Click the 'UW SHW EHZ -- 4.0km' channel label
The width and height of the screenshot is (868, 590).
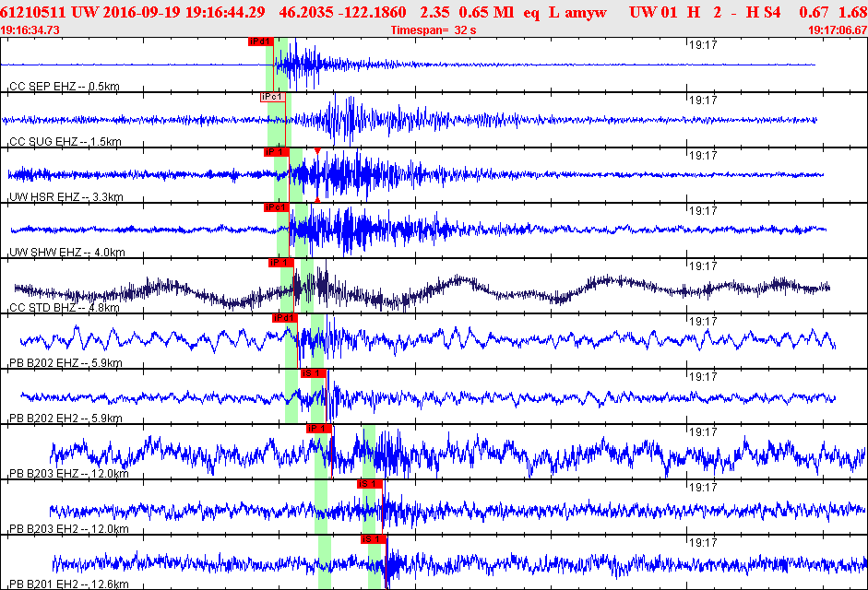pyautogui.click(x=67, y=253)
